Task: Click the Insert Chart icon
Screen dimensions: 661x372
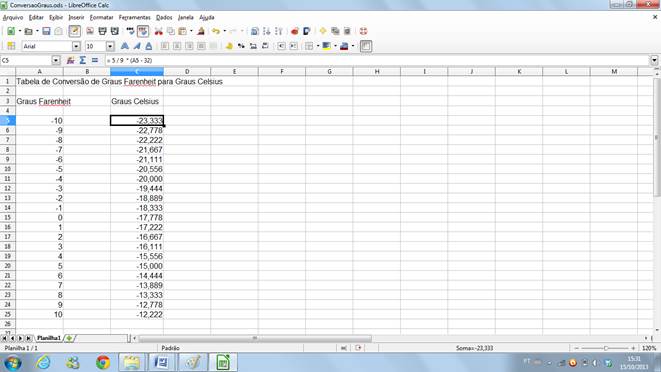Action: tap(295, 31)
